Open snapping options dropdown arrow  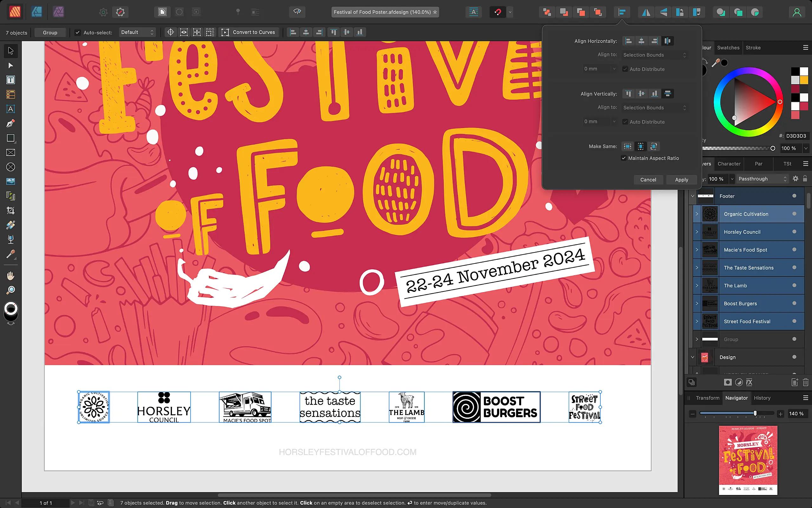[x=510, y=12]
